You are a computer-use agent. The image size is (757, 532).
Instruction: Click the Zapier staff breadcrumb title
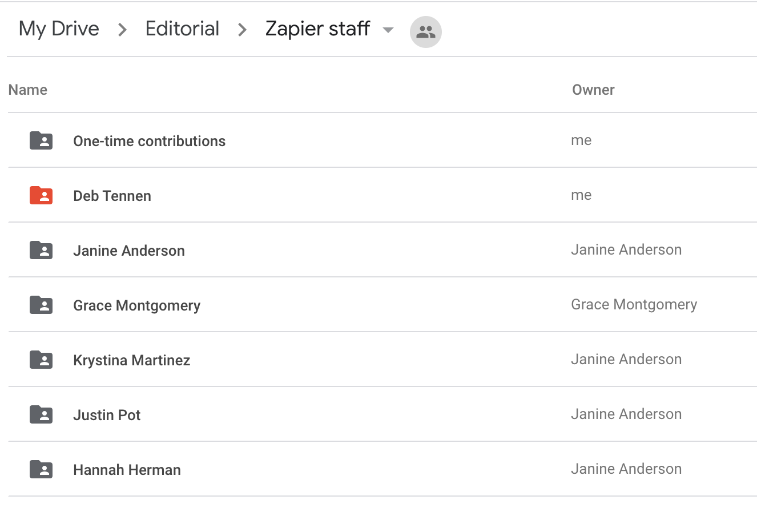pos(318,29)
